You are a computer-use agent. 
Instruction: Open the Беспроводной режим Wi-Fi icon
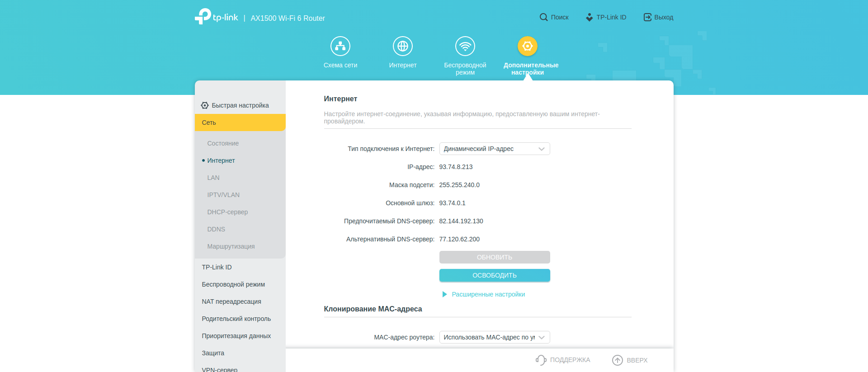[x=465, y=46]
